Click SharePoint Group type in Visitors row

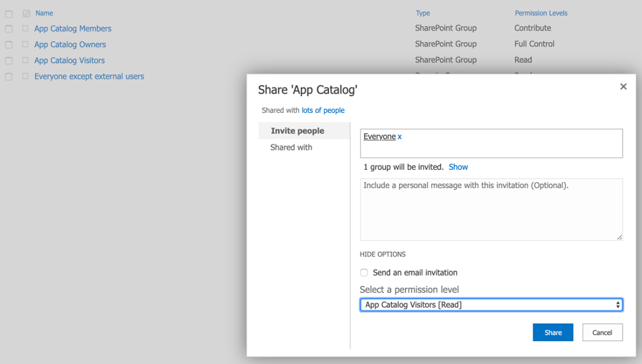tap(446, 60)
